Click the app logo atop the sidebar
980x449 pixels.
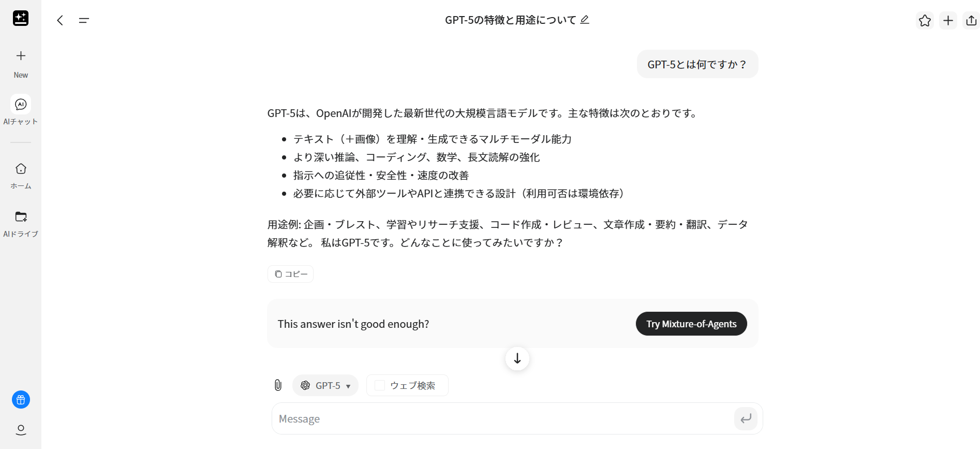point(21,18)
